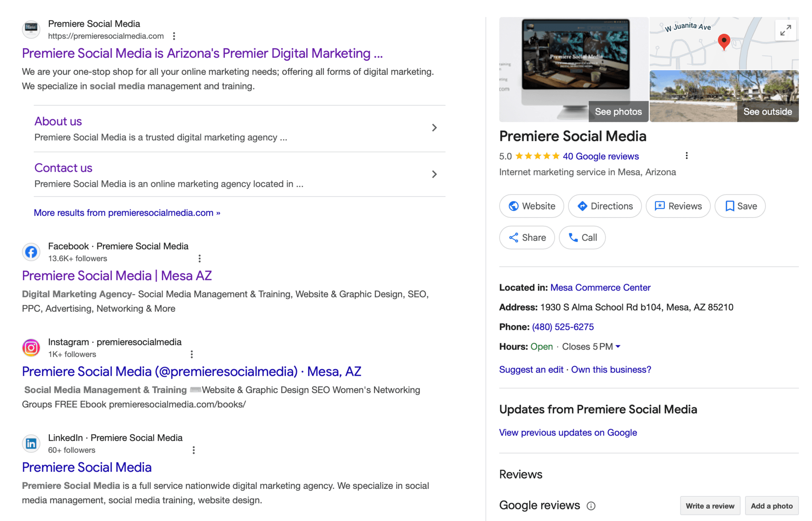Write a review for the business
Viewport: 812px width, 521px height.
(x=710, y=505)
